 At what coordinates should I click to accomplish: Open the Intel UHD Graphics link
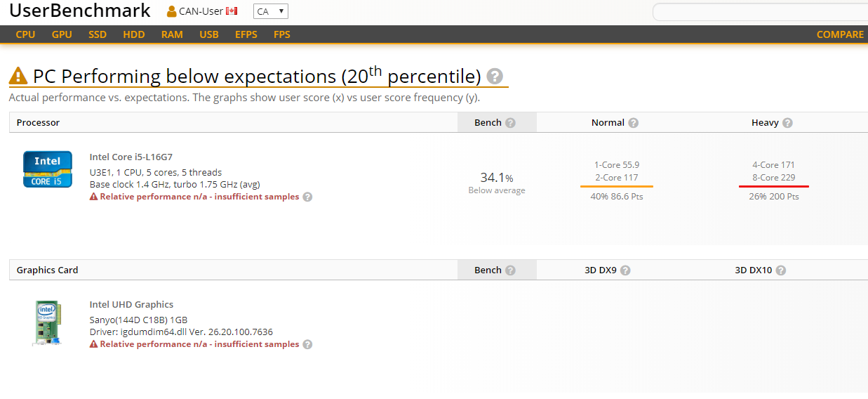131,304
